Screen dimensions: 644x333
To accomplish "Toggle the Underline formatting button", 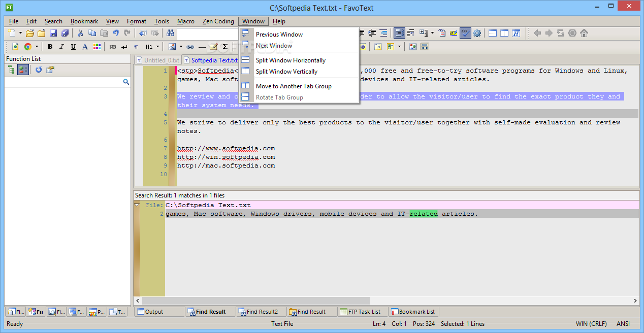I will [x=73, y=47].
